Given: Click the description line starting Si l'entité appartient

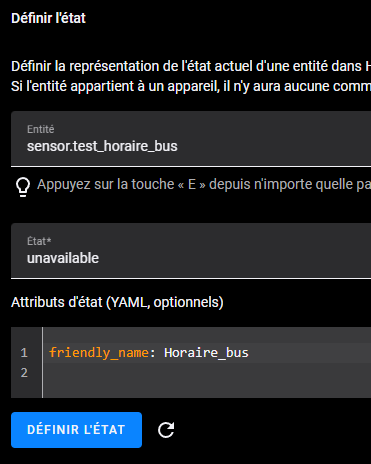Looking at the screenshot, I should pos(191,86).
